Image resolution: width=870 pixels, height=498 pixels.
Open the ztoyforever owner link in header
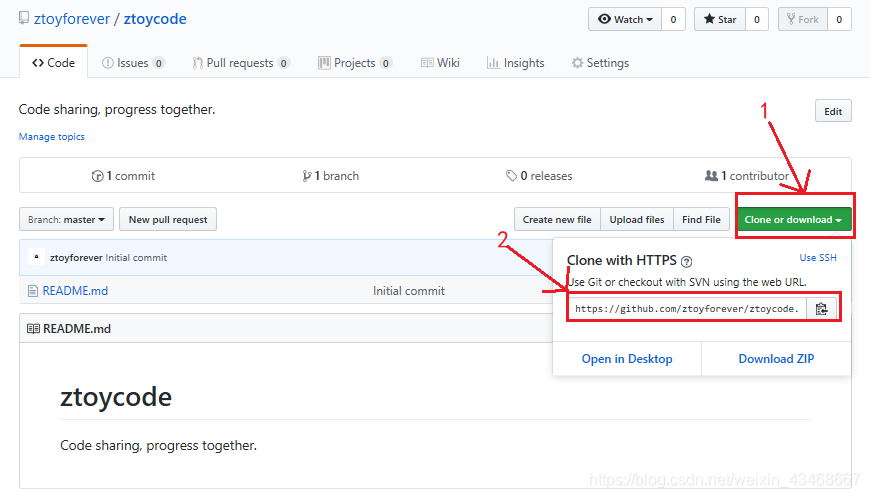coord(72,19)
